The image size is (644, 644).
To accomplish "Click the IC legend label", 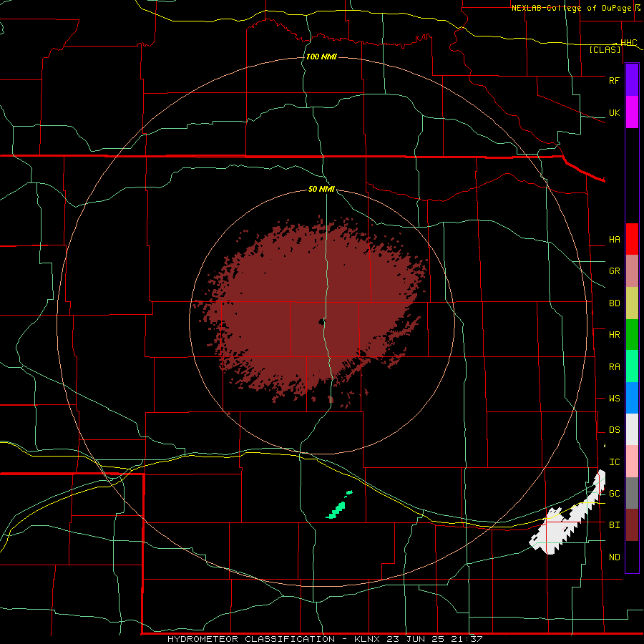I will pos(614,462).
